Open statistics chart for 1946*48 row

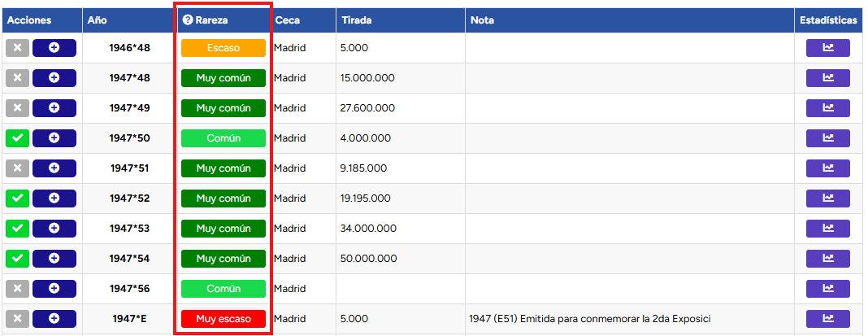827,48
